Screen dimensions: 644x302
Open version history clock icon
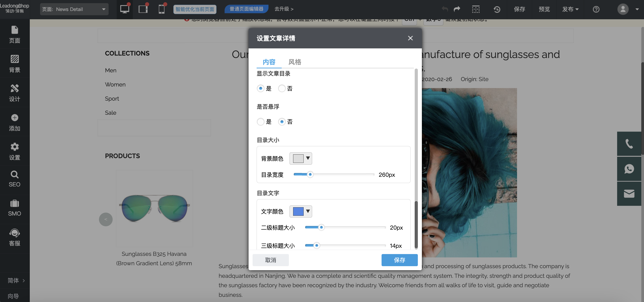[497, 9]
